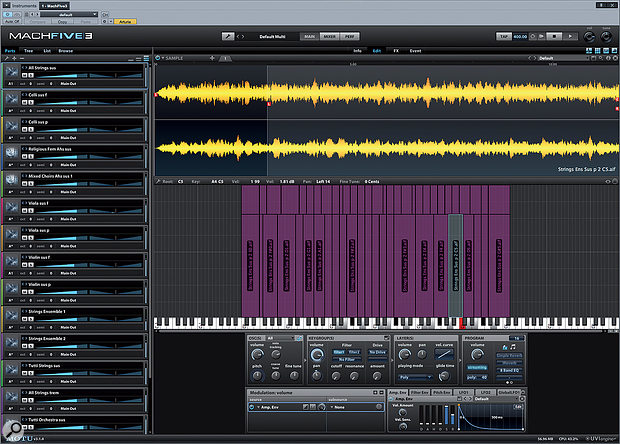The image size is (620, 444).
Task: Select the medium part row size icon
Action: pos(138,59)
